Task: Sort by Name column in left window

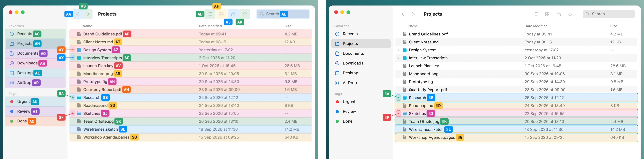Action: [x=88, y=26]
